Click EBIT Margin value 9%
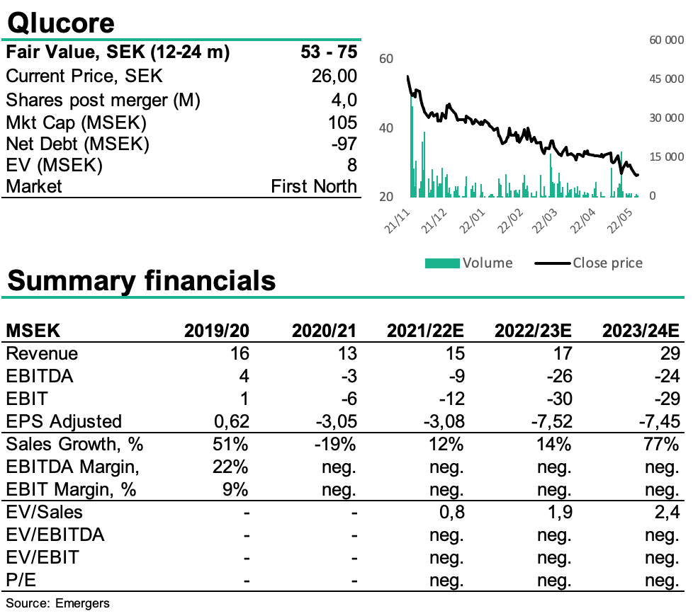Image resolution: width=693 pixels, height=616 pixels. pyautogui.click(x=235, y=490)
